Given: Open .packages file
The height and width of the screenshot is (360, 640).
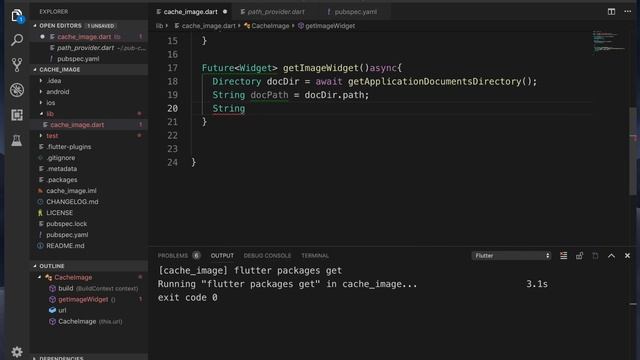Looking at the screenshot, I should [x=62, y=180].
